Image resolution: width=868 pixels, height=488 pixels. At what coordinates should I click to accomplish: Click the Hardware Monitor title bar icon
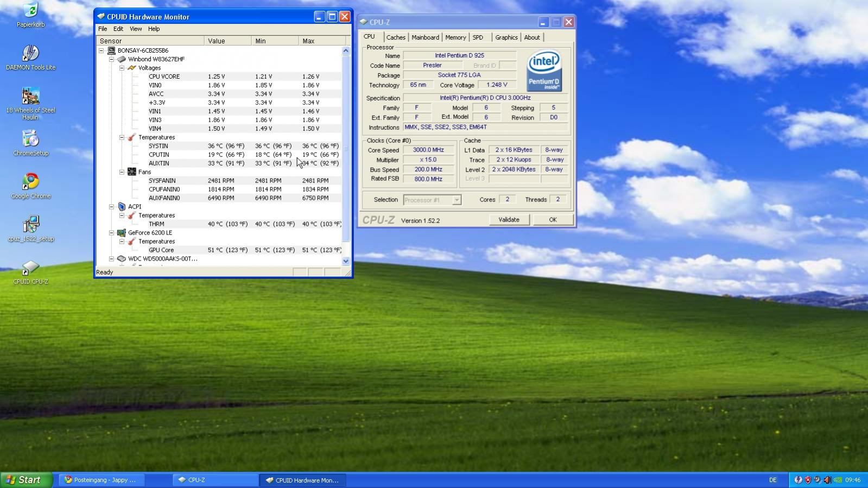pos(101,16)
